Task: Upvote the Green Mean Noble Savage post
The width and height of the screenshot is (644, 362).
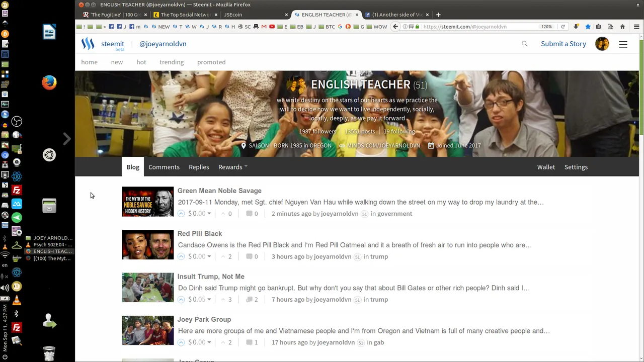Action: coord(181,214)
